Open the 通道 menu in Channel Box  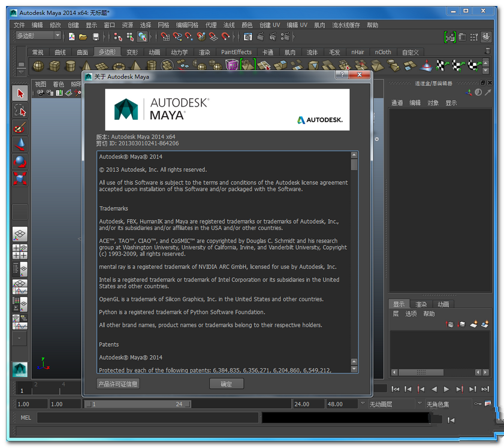397,103
